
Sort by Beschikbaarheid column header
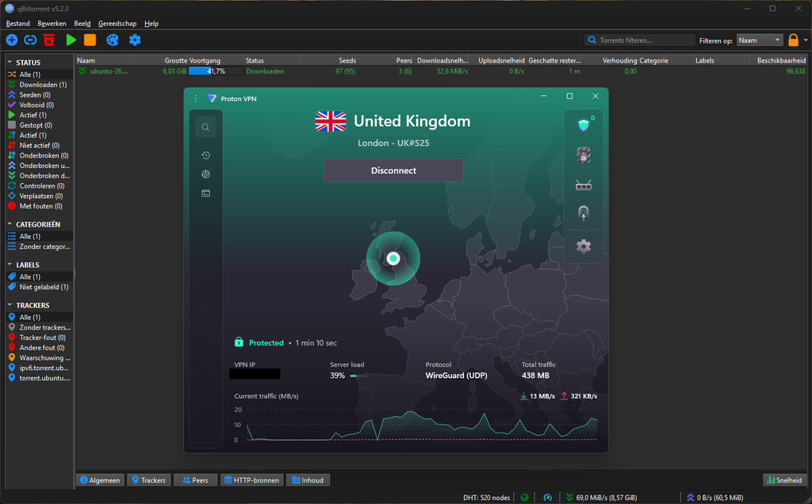click(x=779, y=60)
